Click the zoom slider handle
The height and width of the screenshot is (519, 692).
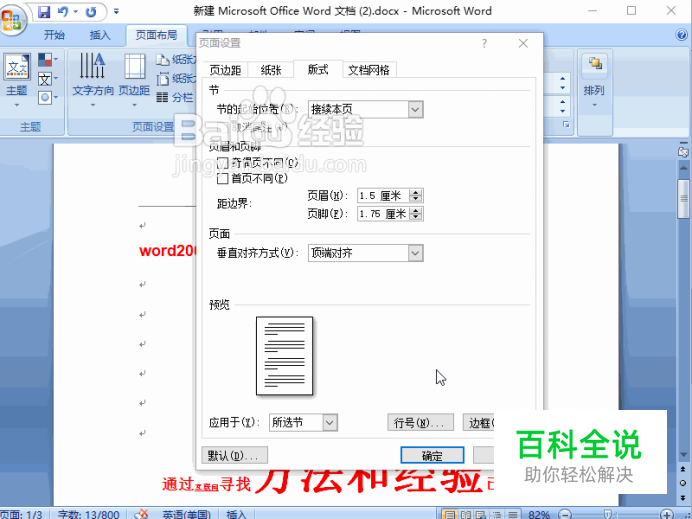point(607,515)
